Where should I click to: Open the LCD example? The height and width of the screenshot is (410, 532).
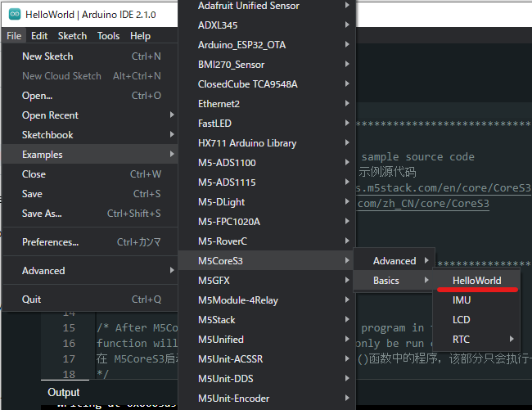click(476, 320)
